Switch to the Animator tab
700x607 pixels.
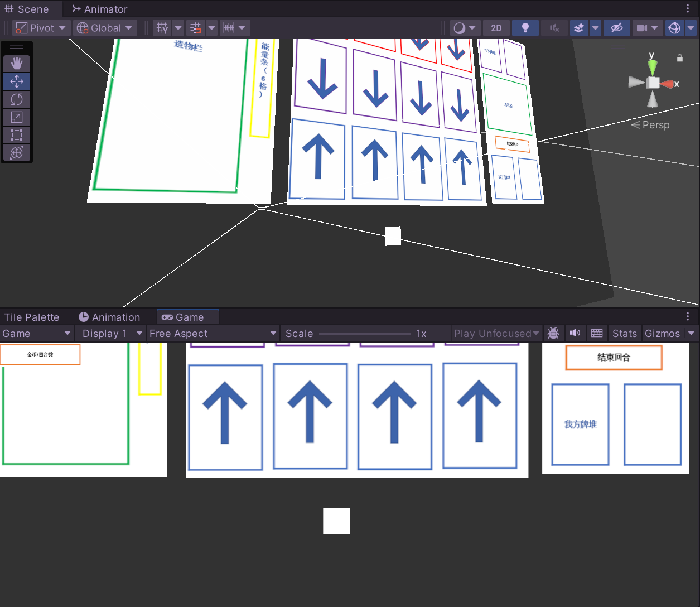(100, 9)
